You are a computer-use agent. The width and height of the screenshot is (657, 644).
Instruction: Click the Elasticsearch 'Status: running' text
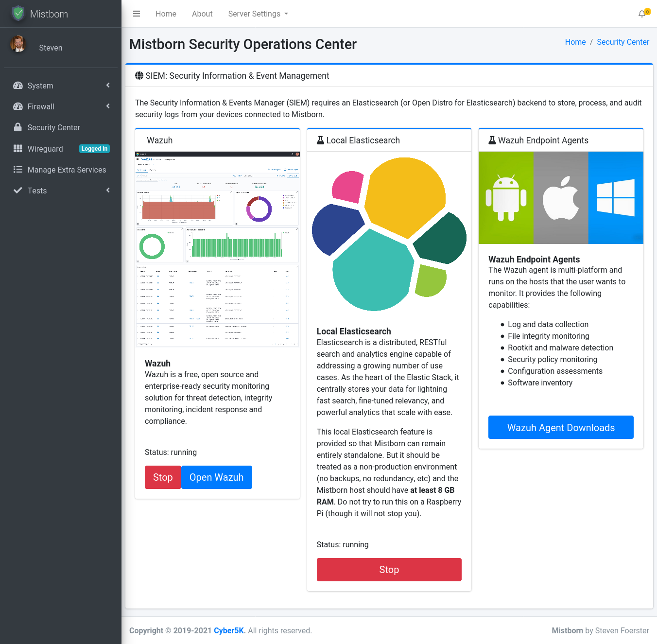click(x=343, y=544)
